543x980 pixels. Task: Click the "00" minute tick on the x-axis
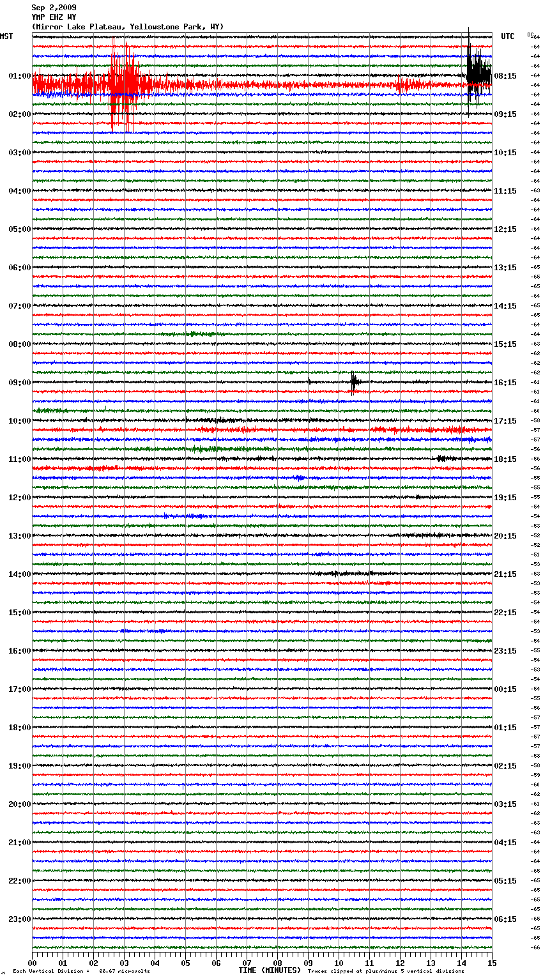click(32, 963)
